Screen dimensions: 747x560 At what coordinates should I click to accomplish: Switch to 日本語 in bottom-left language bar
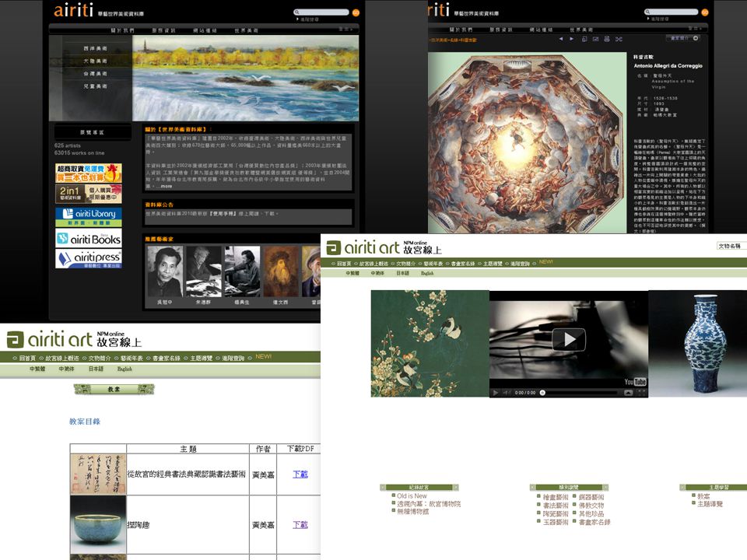[96, 369]
